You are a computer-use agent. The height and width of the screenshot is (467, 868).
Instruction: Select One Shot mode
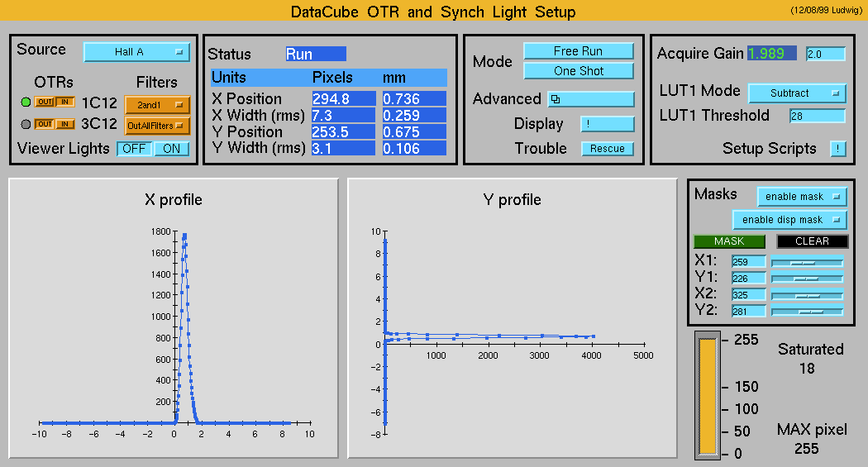(578, 71)
